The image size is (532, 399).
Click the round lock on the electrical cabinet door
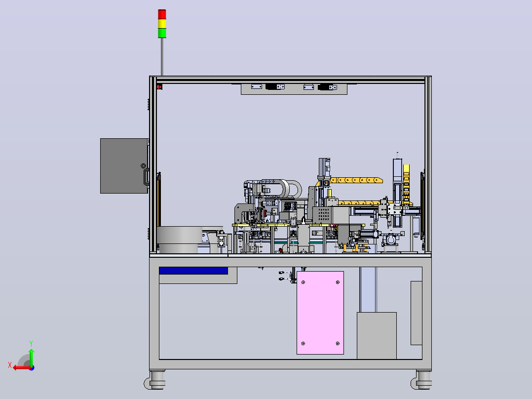[x=143, y=166]
